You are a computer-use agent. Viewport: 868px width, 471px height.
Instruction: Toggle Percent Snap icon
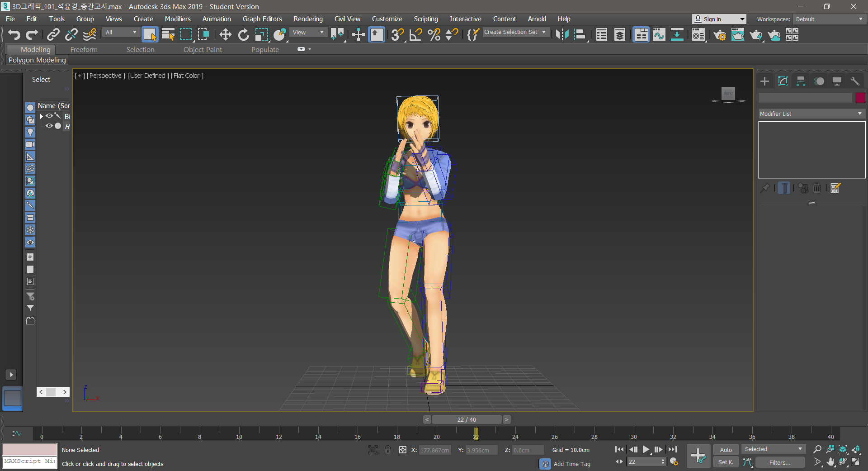434,35
